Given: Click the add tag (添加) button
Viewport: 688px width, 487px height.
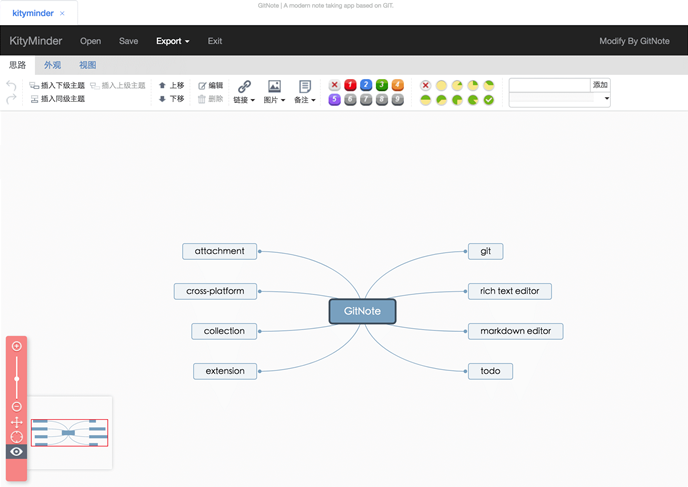Looking at the screenshot, I should pyautogui.click(x=600, y=85).
